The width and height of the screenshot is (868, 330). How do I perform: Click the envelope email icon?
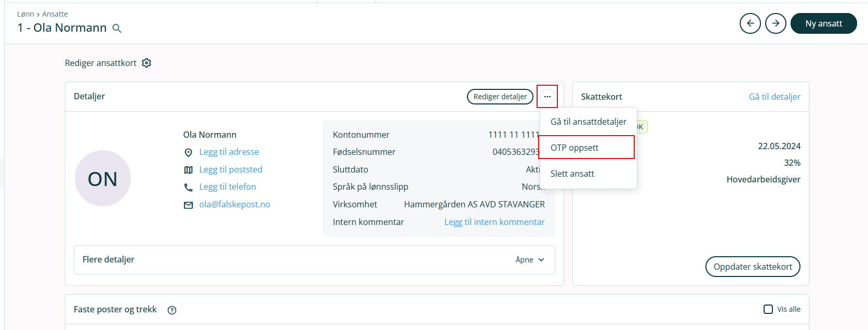pos(189,205)
